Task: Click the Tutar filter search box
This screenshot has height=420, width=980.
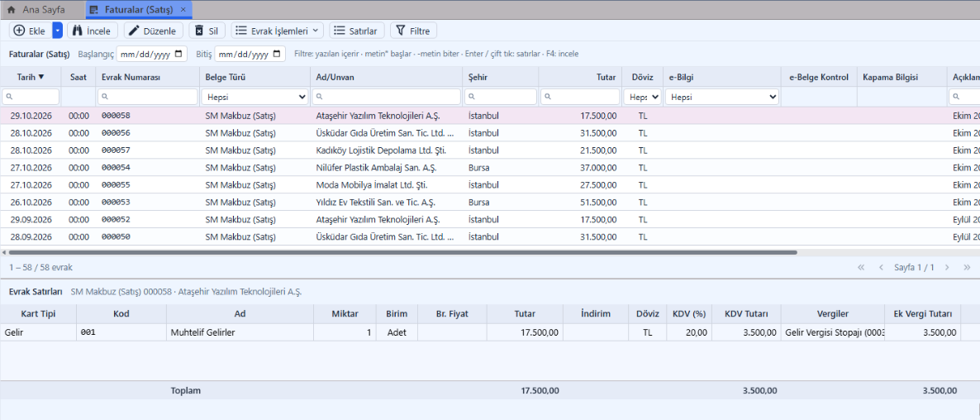Action: [580, 97]
